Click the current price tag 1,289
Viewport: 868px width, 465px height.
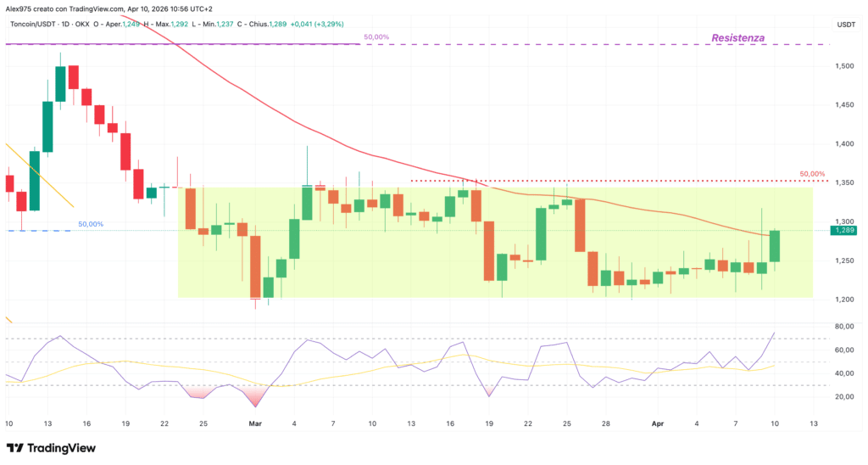coord(843,231)
